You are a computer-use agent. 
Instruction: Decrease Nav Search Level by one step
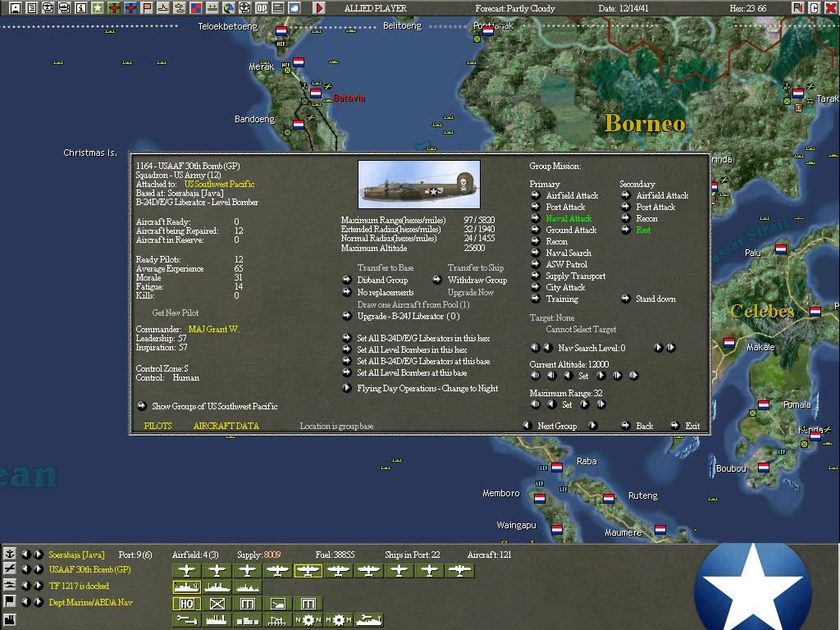[547, 348]
